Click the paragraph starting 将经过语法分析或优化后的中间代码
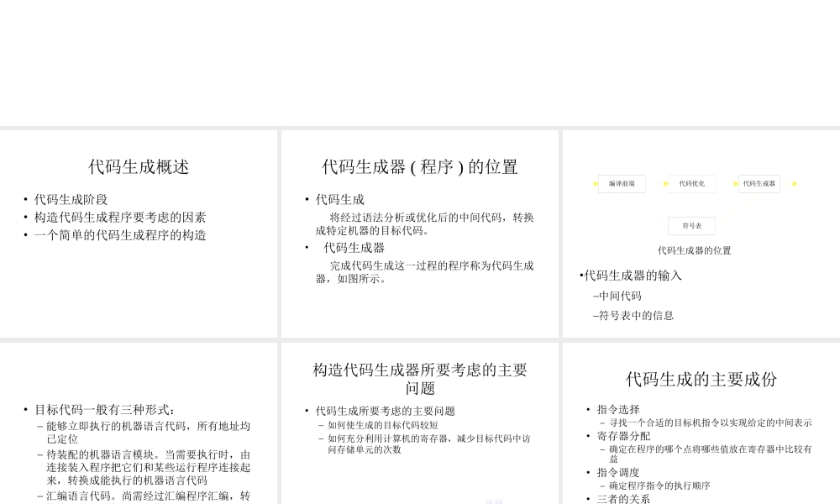This screenshot has width=840, height=504. point(424,224)
